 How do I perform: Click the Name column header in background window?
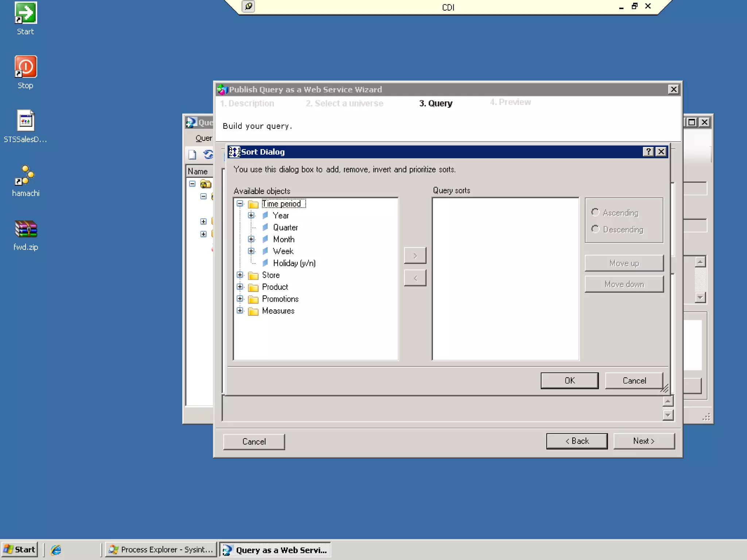pos(200,171)
